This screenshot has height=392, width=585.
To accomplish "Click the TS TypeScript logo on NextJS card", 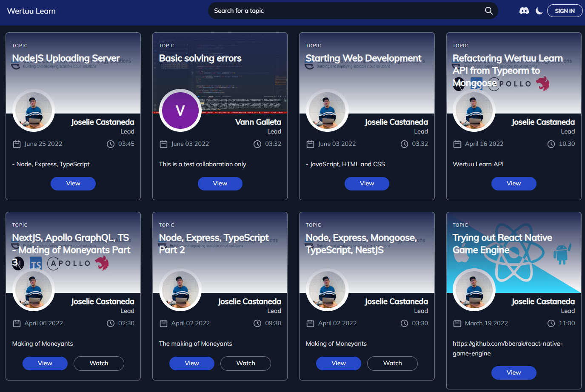I will pos(36,264).
